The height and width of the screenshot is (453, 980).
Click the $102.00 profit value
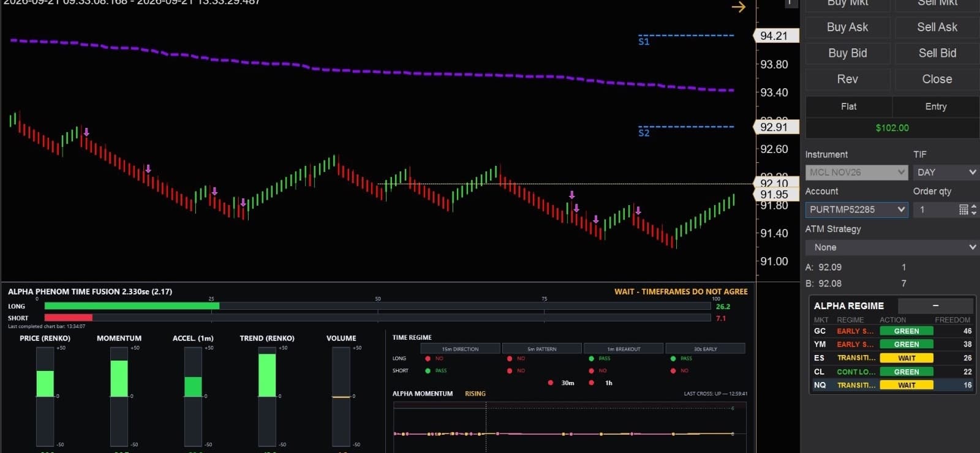(892, 128)
